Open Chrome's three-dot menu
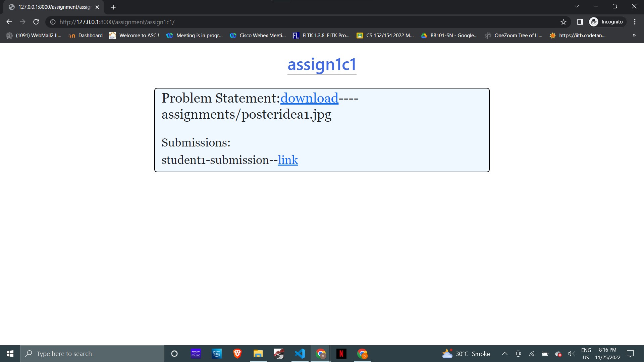The height and width of the screenshot is (362, 644). point(635,22)
